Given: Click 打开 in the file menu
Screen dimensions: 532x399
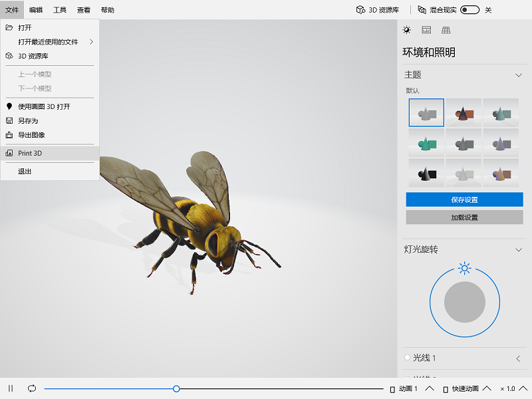Looking at the screenshot, I should [50, 27].
